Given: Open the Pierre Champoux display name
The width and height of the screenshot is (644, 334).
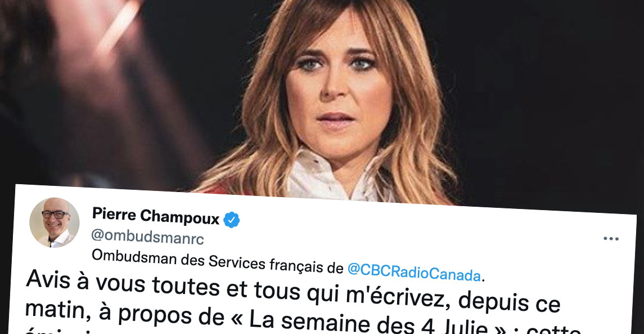Looking at the screenshot, I should point(156,216).
